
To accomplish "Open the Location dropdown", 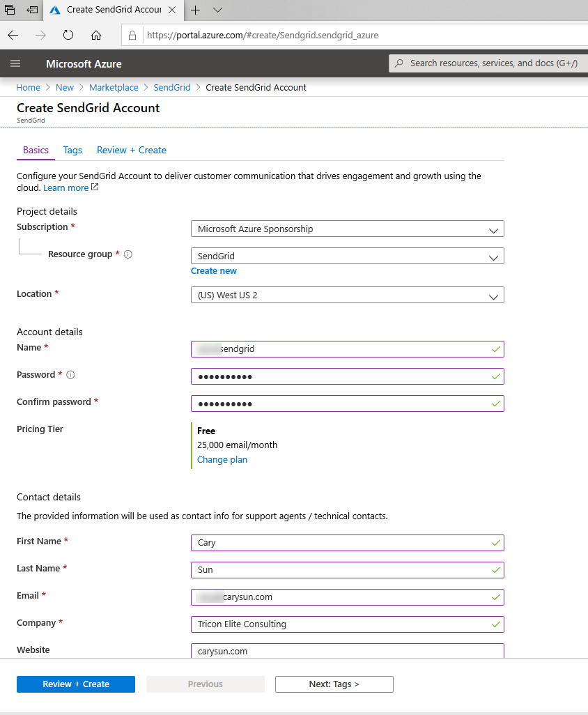I will coord(348,295).
